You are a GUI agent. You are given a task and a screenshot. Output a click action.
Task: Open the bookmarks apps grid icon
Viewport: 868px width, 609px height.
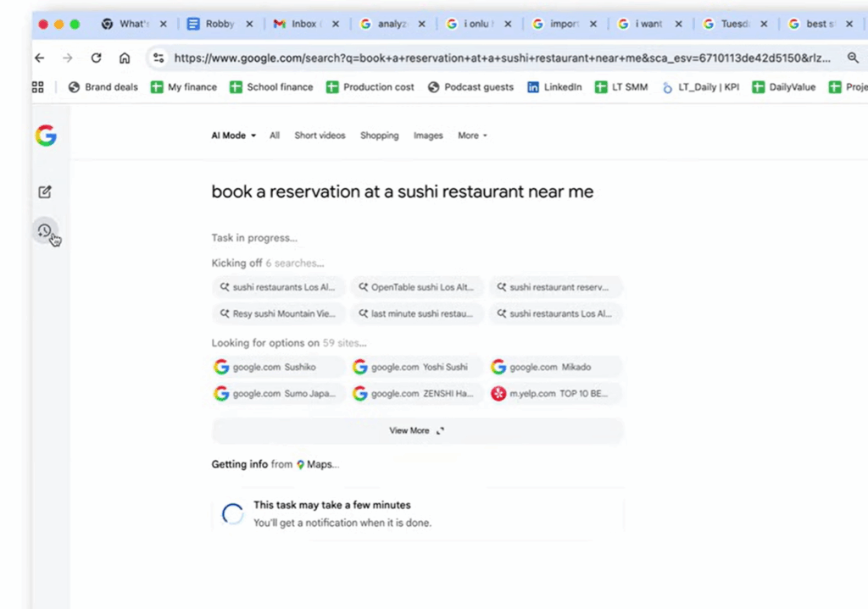click(36, 86)
